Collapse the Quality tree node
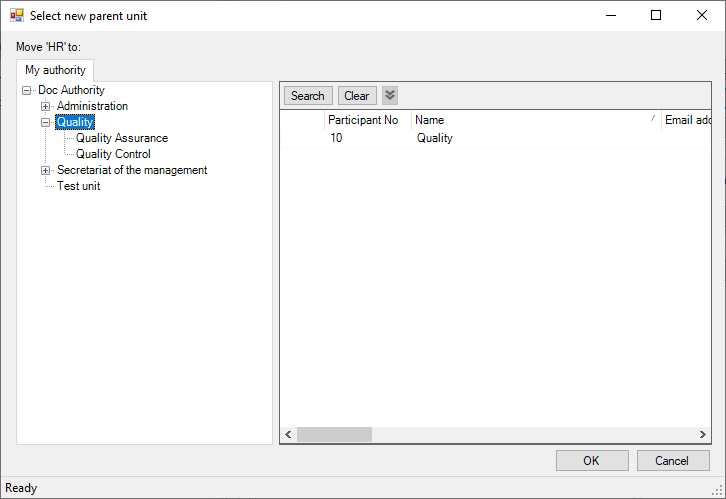The image size is (726, 499). pyautogui.click(x=45, y=122)
